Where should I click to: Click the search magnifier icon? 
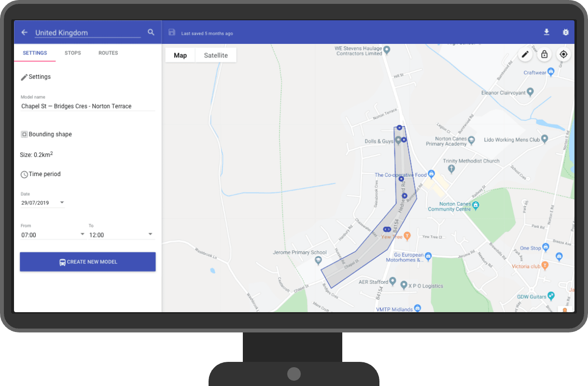(x=151, y=32)
